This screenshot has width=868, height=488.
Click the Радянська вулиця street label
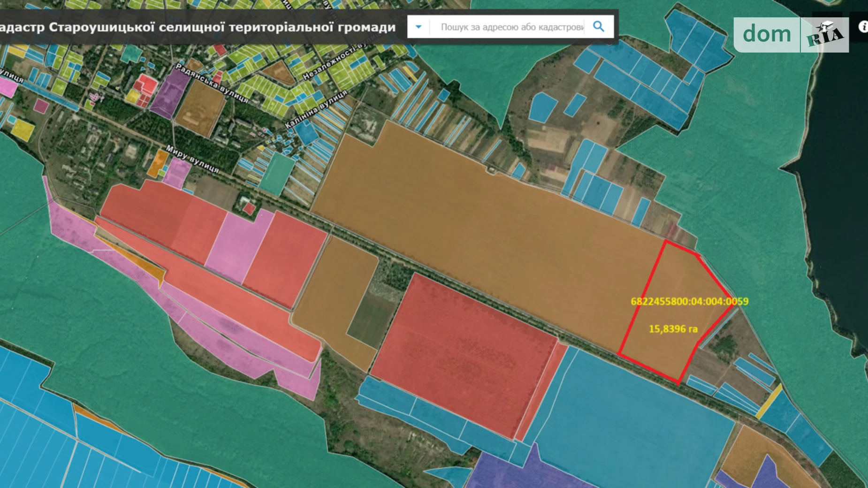click(x=211, y=83)
